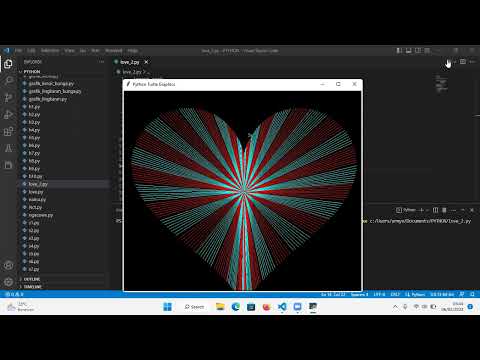Open the Search view in activity bar
This screenshot has width=480, height=360.
8,81
